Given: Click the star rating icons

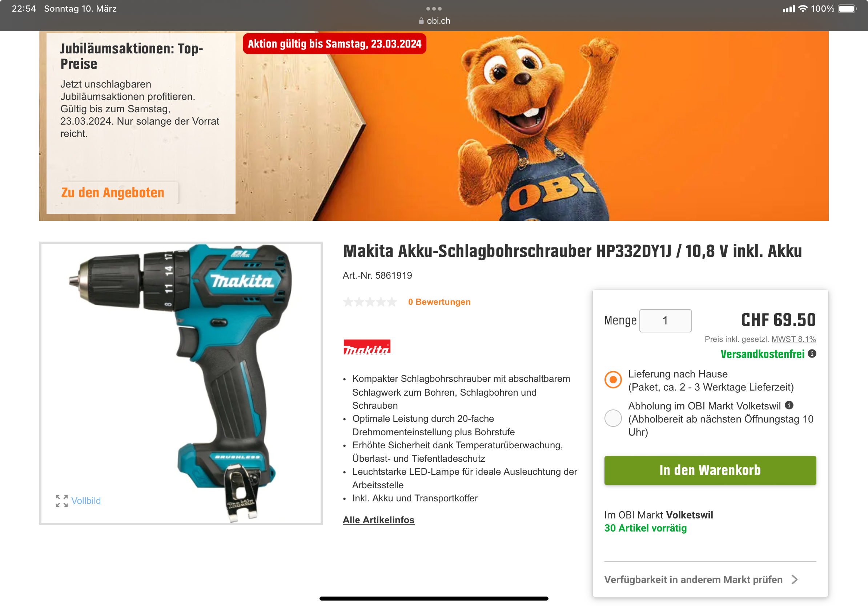Looking at the screenshot, I should click(x=370, y=302).
